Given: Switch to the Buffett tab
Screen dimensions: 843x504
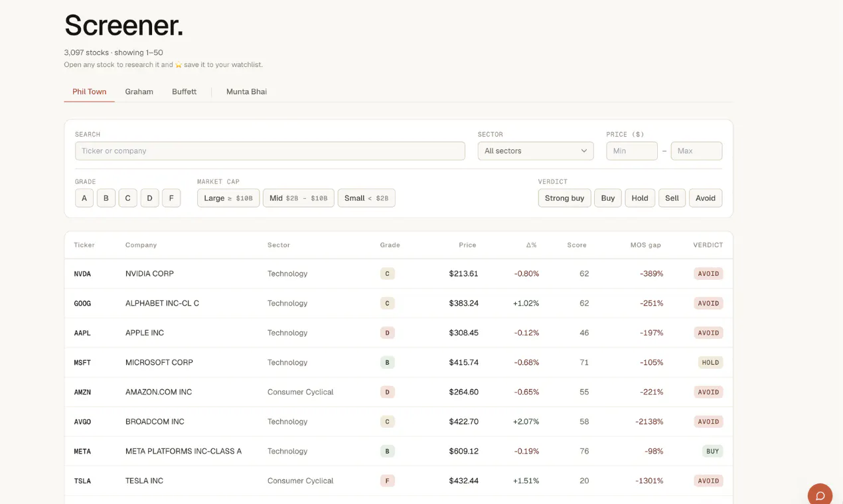Looking at the screenshot, I should point(184,92).
